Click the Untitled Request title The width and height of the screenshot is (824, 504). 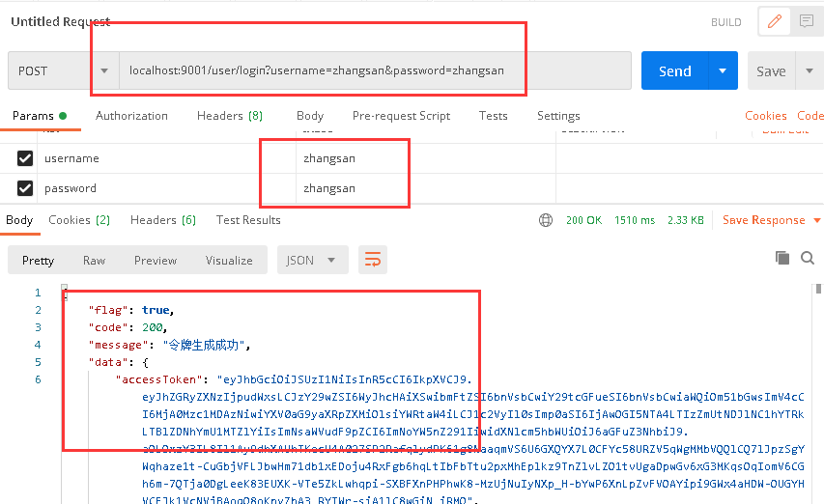tap(61, 21)
